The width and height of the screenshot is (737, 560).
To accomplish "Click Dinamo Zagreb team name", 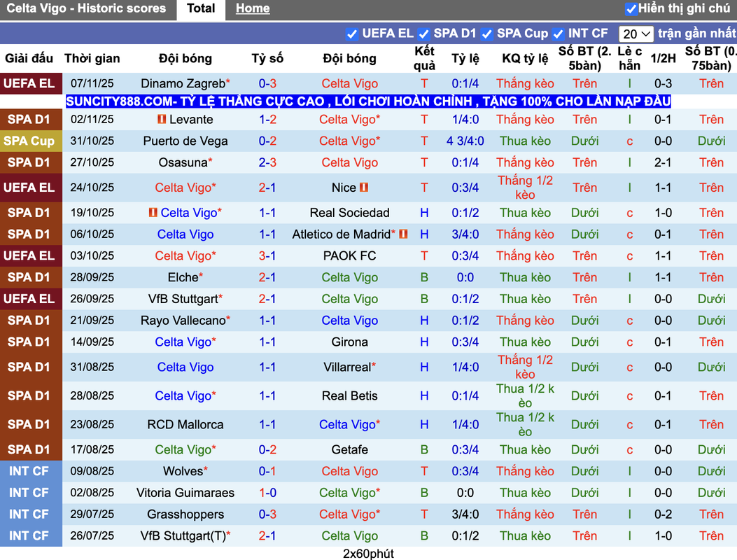I will point(183,84).
